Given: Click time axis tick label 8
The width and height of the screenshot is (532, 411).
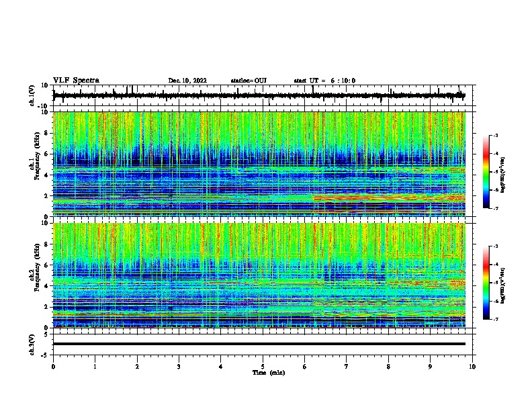Looking at the screenshot, I should (388, 367).
